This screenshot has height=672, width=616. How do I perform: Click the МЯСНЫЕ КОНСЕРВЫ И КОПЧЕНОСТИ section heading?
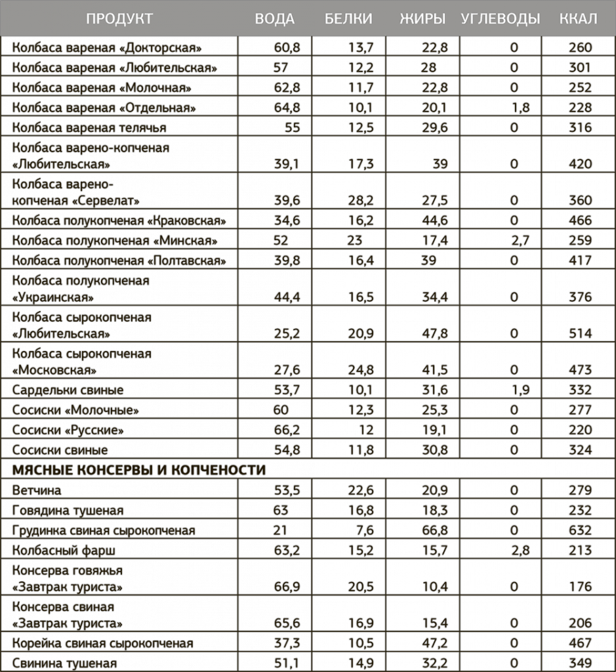tap(139, 470)
